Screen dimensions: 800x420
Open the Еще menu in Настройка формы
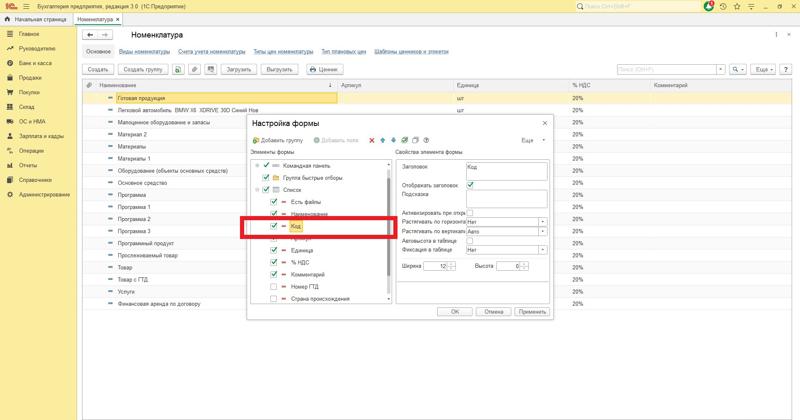click(533, 140)
